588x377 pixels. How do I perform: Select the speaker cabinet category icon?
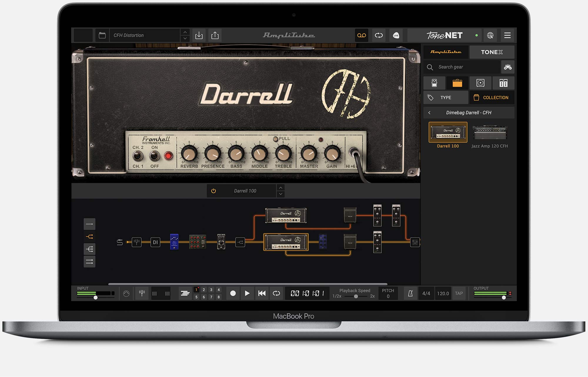pos(480,83)
